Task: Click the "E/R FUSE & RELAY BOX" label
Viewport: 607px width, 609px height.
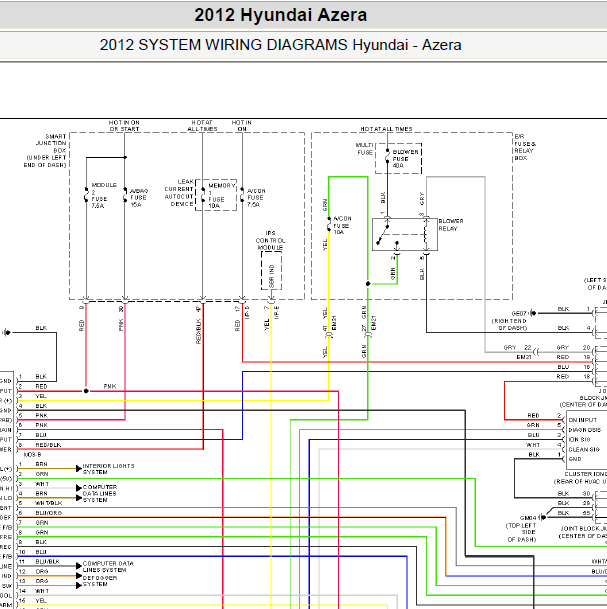Action: pos(525,147)
